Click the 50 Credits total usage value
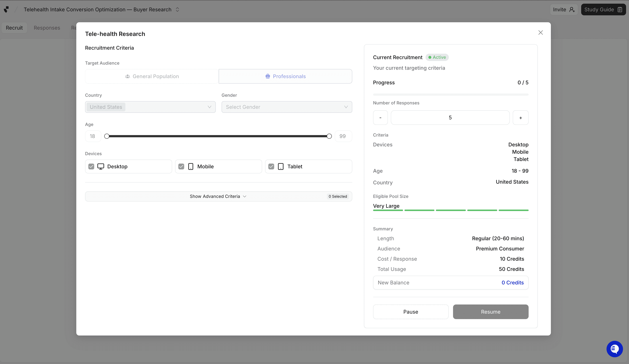 (x=511, y=269)
